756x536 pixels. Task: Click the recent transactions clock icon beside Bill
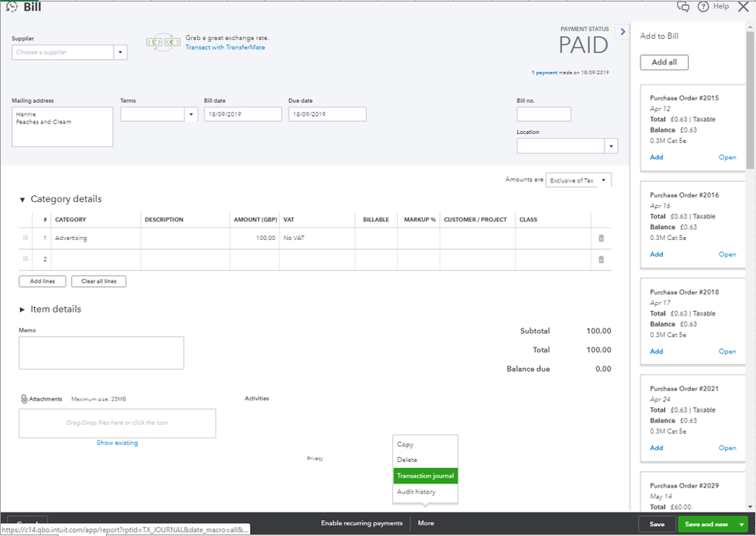[x=11, y=7]
